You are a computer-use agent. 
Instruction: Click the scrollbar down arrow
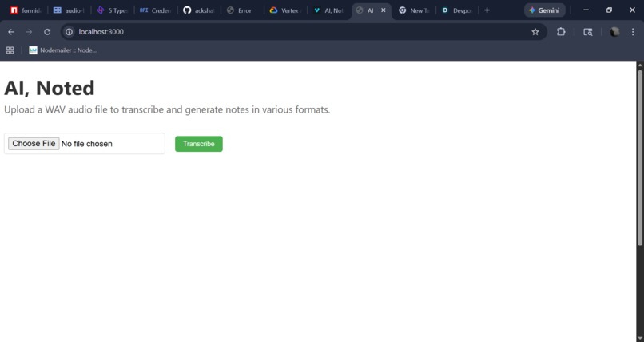pyautogui.click(x=640, y=339)
